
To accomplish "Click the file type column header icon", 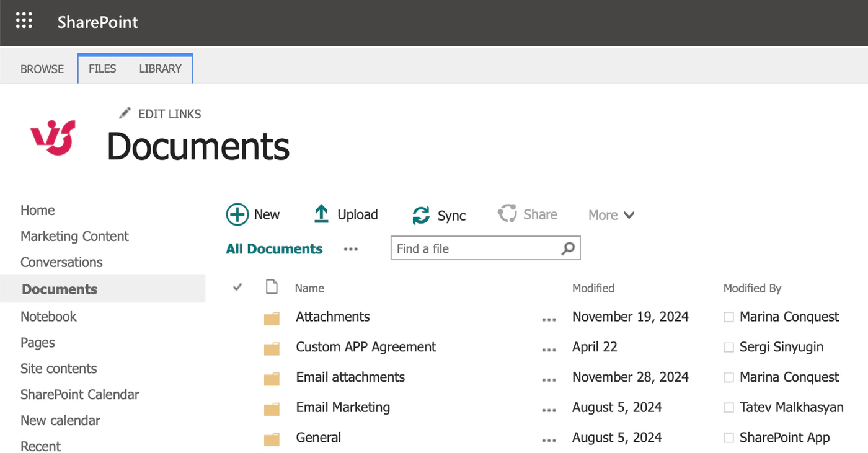I will click(272, 287).
